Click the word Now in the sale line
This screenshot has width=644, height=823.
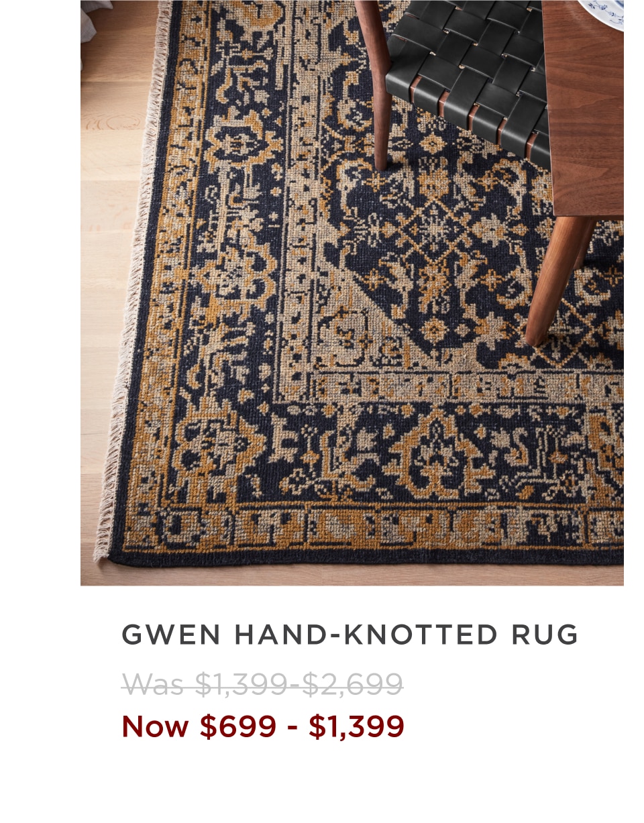pos(155,727)
